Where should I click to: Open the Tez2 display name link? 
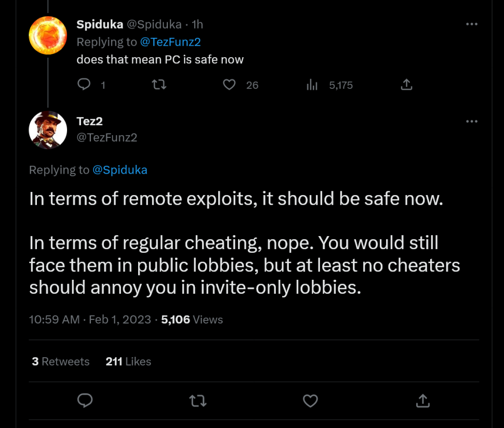point(89,121)
